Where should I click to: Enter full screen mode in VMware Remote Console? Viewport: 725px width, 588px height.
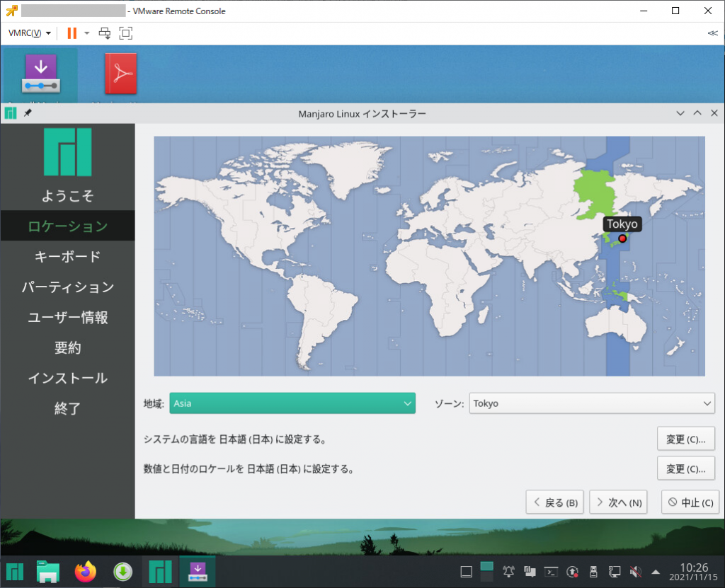pos(126,33)
